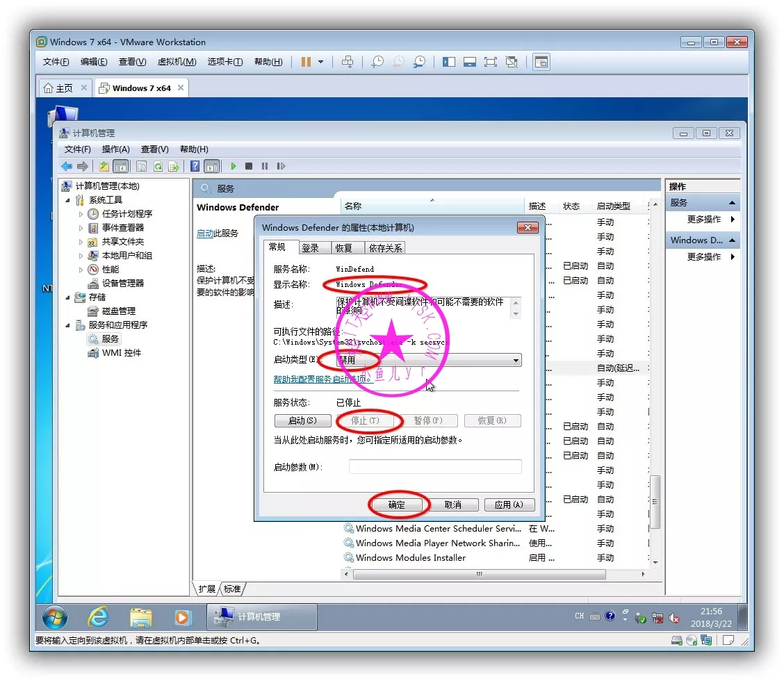This screenshot has height=681, width=784.
Task: Click the VMware full screen mode icon
Action: pos(491,62)
